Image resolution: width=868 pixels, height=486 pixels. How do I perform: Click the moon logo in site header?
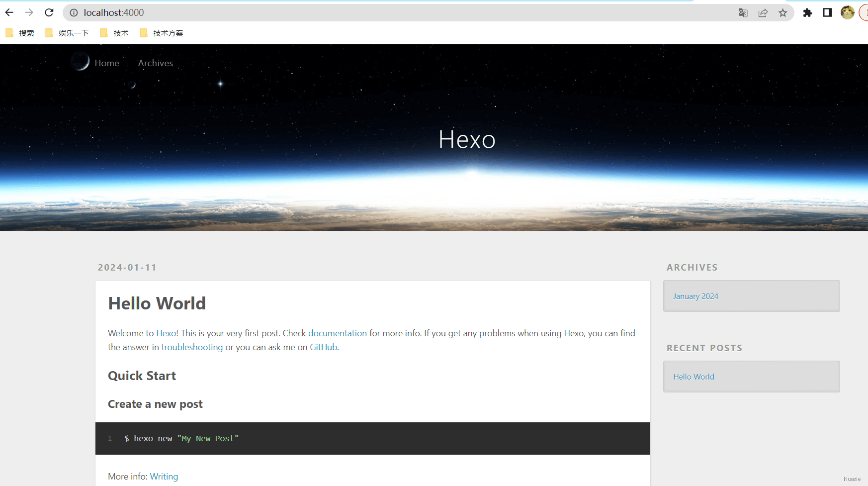click(x=80, y=62)
